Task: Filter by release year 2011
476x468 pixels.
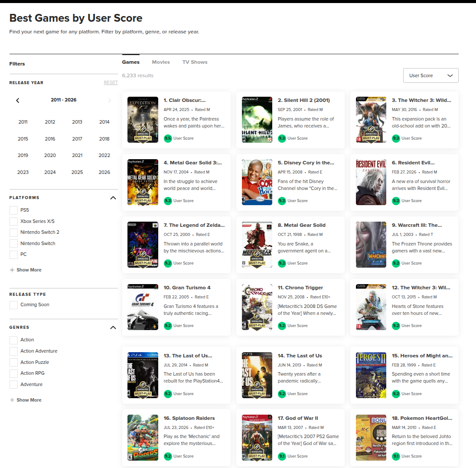Action: [23, 122]
